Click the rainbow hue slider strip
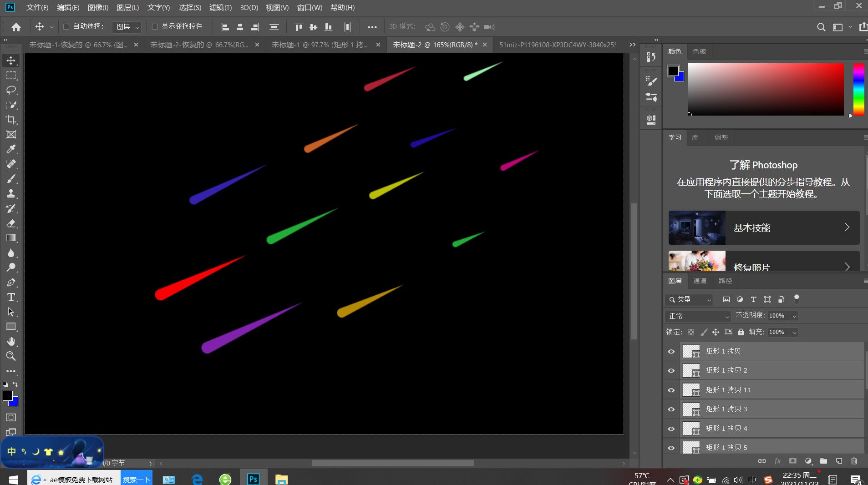Screen dimensions: 868x485 coord(858,89)
